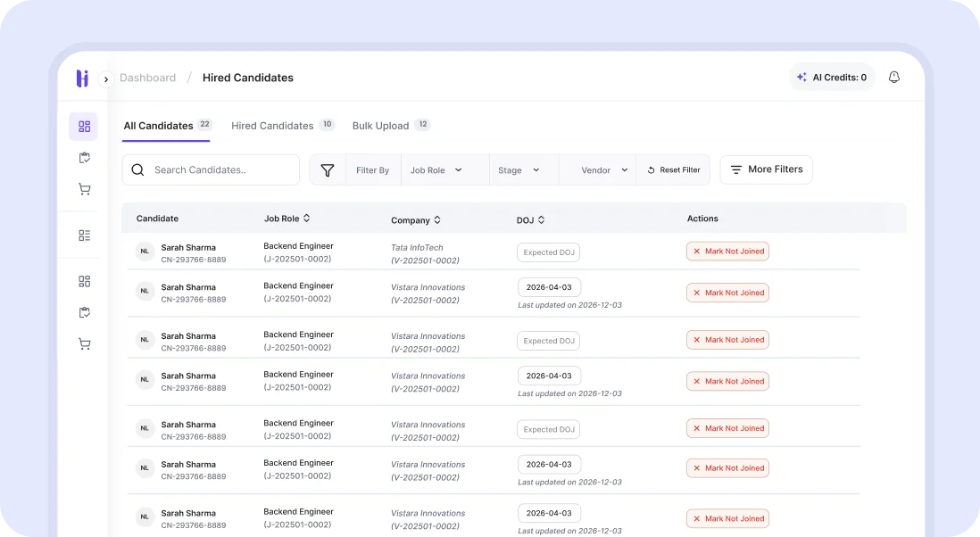Open the clipboard tasks icon in sidebar
Image resolution: width=980 pixels, height=537 pixels.
tap(84, 157)
